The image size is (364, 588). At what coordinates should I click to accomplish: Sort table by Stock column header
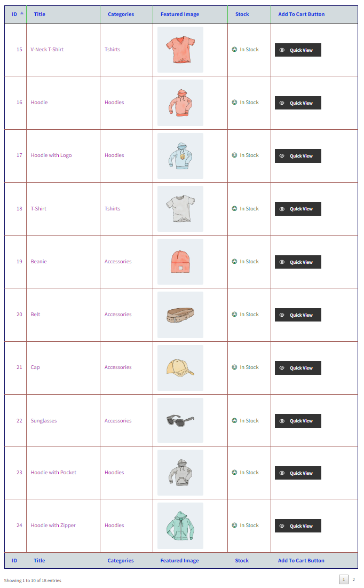pyautogui.click(x=242, y=14)
